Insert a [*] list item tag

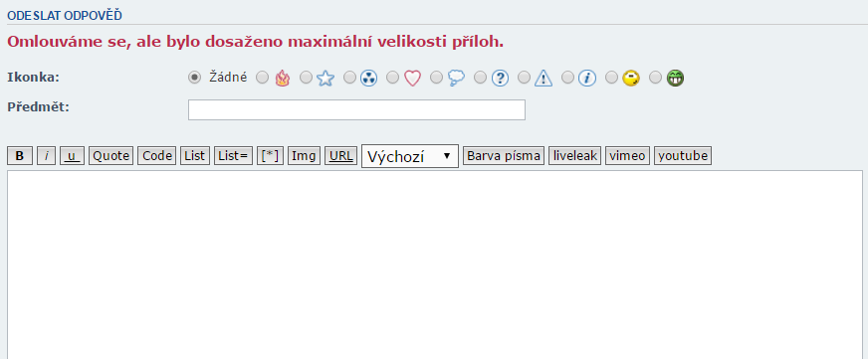(270, 156)
